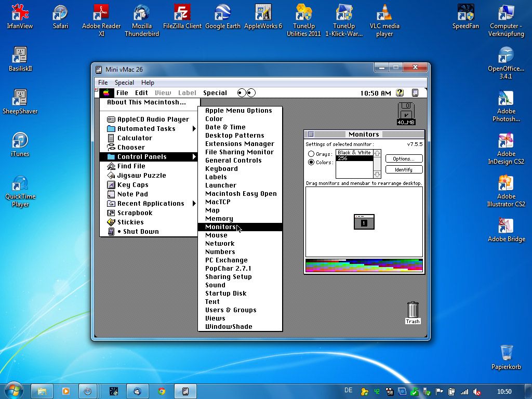Choose Control Panels in the Apple menu
Viewport: 532px width, 399px height.
point(148,157)
